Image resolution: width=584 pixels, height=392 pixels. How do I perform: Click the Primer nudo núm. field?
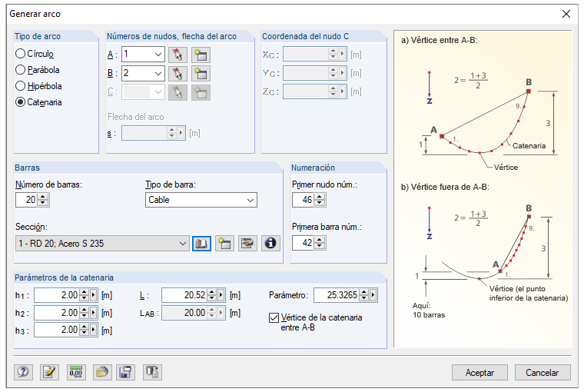tap(304, 200)
